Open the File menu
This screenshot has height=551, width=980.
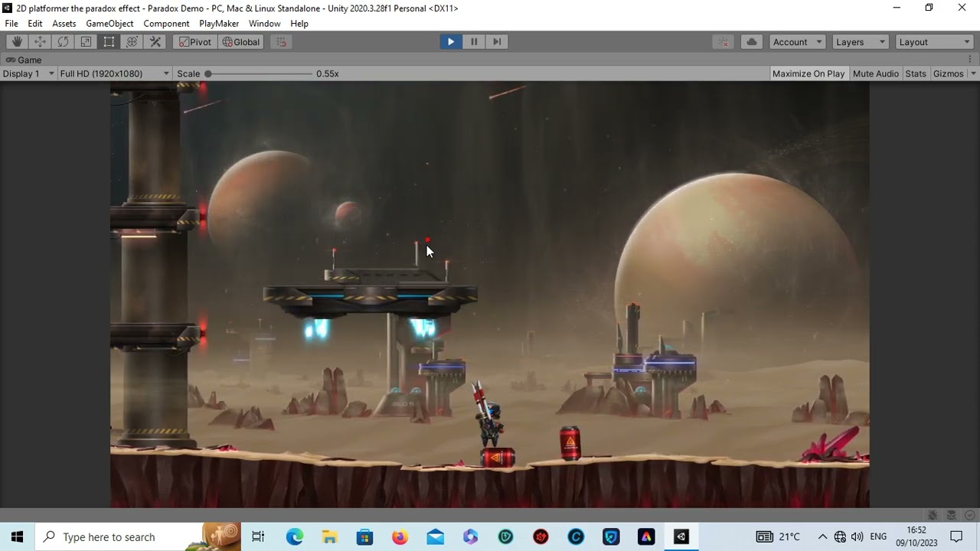11,24
